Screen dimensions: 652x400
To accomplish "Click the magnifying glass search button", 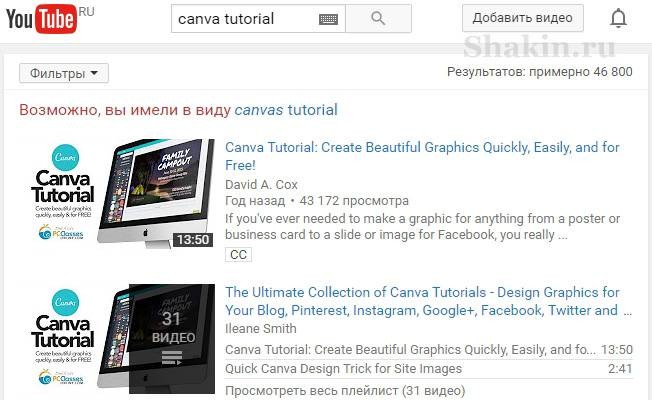I will [378, 18].
